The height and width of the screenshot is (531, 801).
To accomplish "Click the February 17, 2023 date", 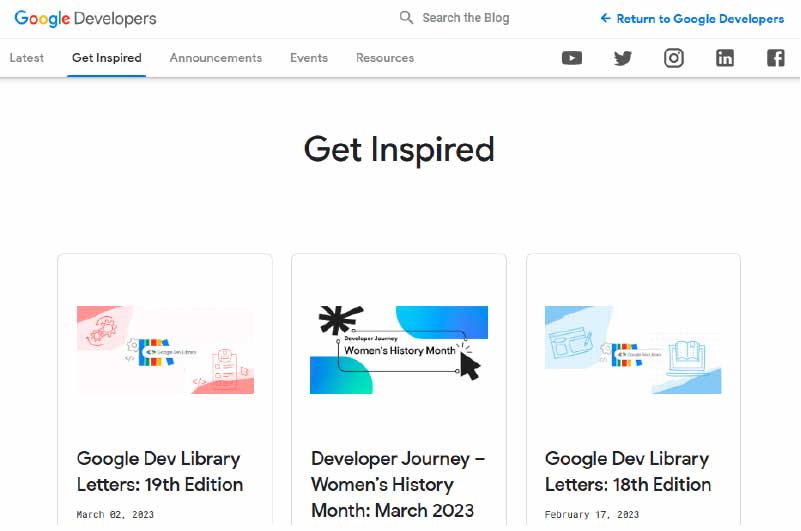I will [x=592, y=515].
